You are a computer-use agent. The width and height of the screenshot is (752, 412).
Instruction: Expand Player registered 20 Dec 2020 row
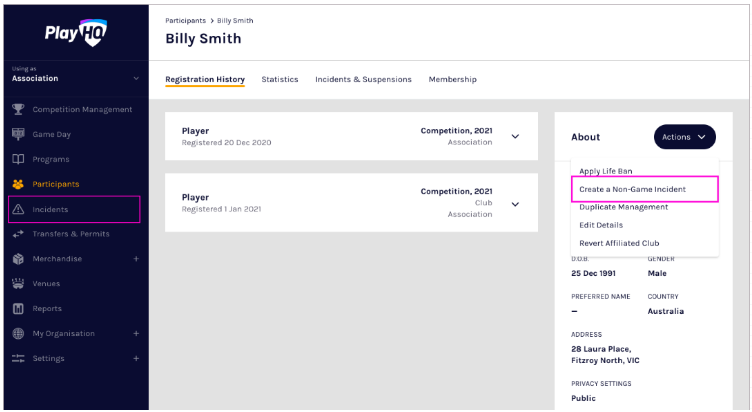point(516,136)
